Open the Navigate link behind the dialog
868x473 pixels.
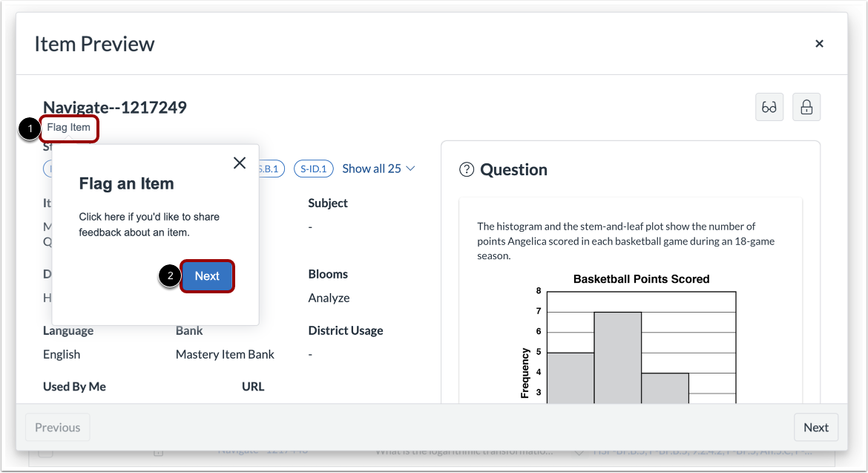click(x=252, y=451)
